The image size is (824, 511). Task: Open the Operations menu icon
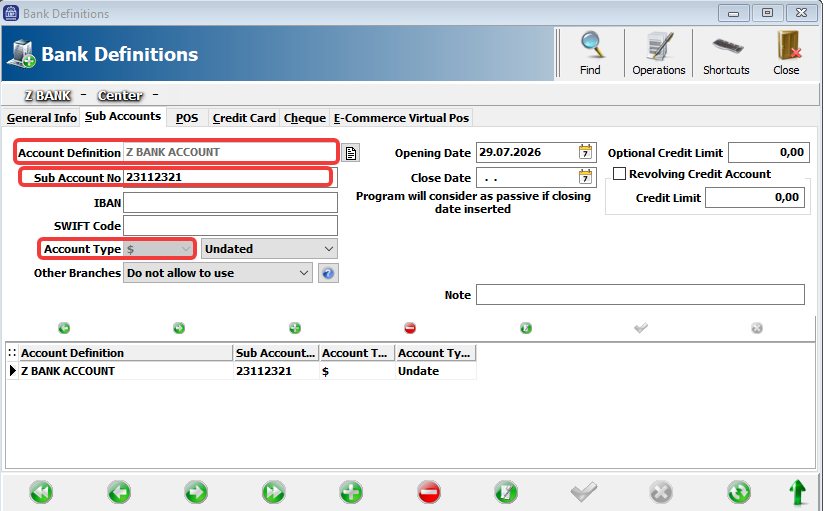[658, 53]
